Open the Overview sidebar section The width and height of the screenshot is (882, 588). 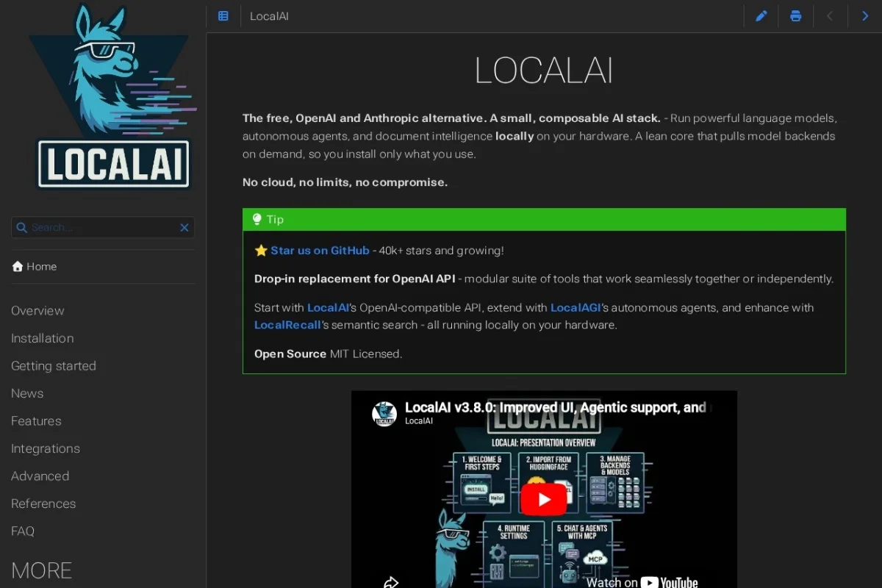pyautogui.click(x=37, y=311)
